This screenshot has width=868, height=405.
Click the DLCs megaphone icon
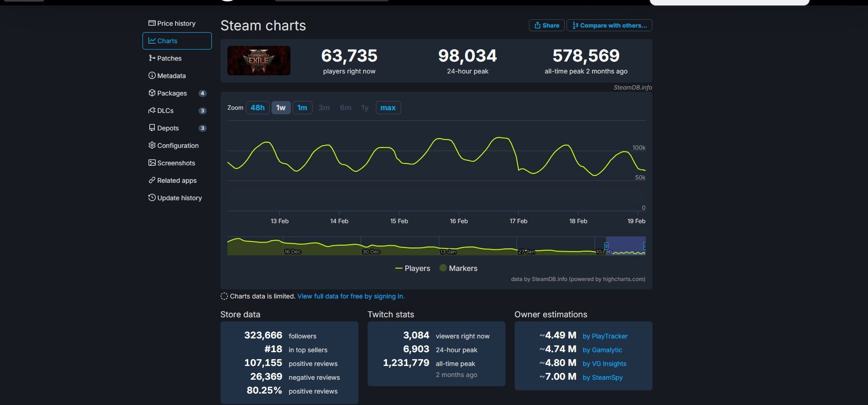[x=152, y=110]
